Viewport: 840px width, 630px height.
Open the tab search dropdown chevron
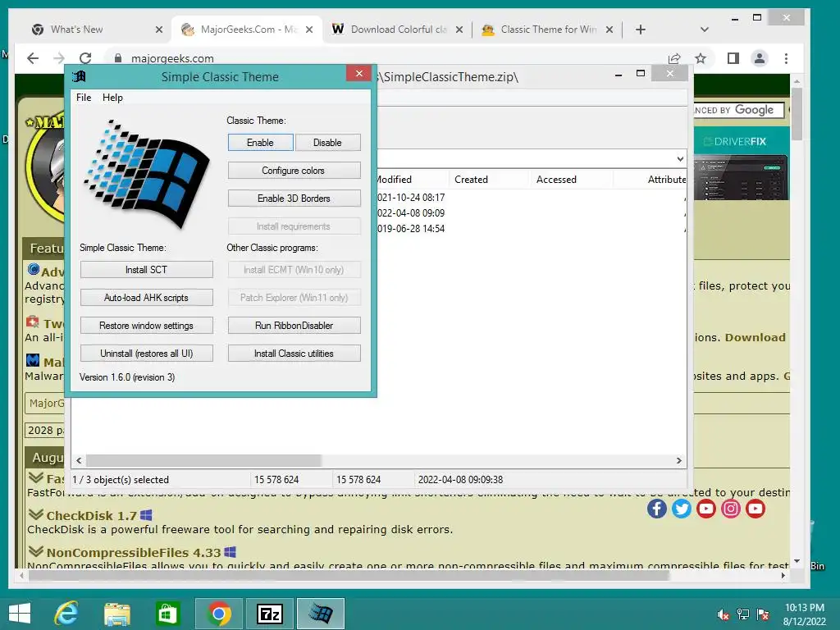pos(705,30)
